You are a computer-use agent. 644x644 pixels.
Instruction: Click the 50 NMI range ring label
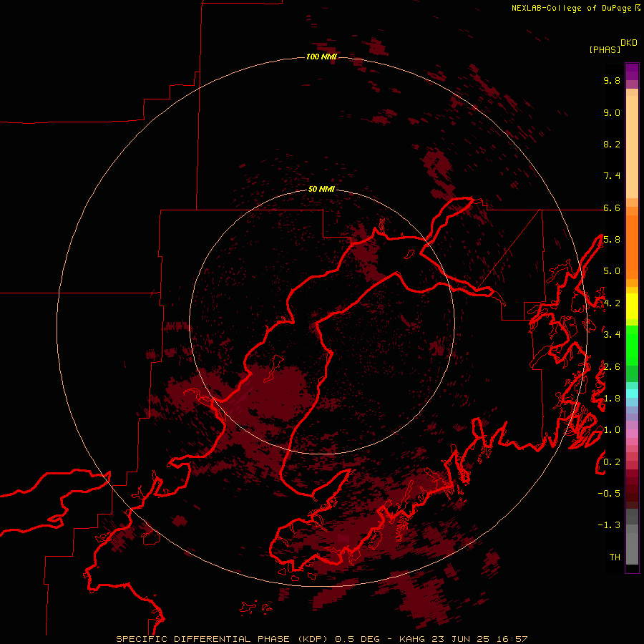pos(321,189)
